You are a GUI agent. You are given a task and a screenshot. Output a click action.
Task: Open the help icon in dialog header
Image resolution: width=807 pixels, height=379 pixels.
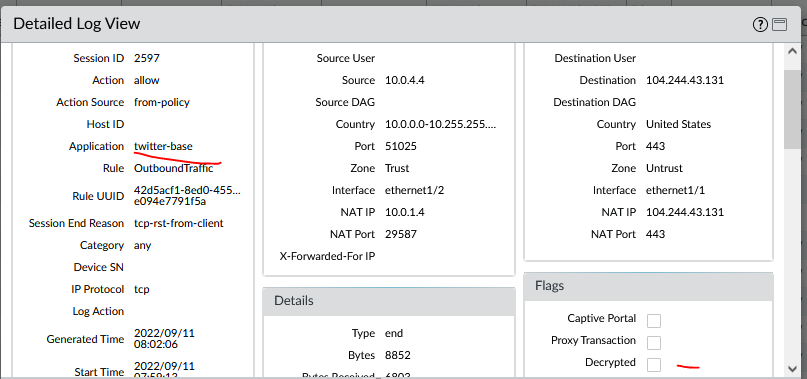[x=760, y=24]
